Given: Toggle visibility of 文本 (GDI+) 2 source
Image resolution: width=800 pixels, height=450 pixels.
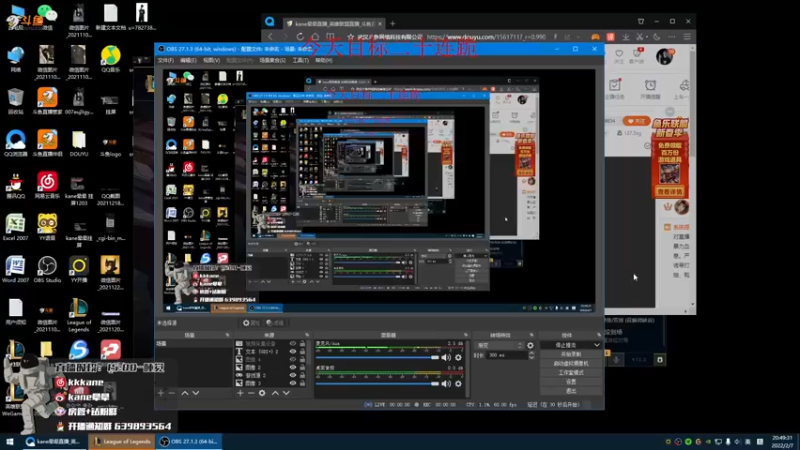Looking at the screenshot, I should (x=293, y=352).
